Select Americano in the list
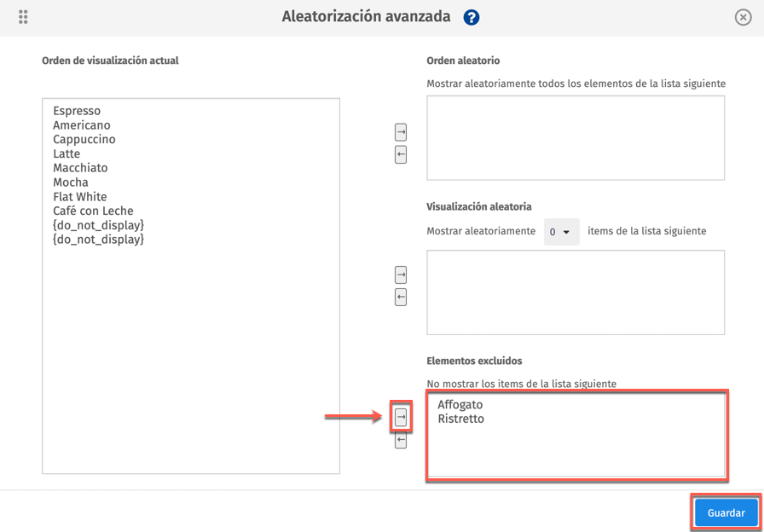This screenshot has height=532, width=764. [81, 125]
